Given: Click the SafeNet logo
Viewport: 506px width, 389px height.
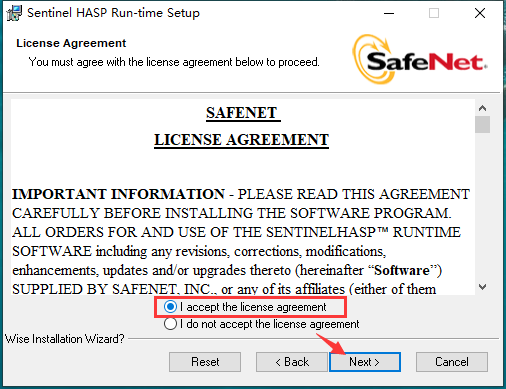Looking at the screenshot, I should 420,59.
